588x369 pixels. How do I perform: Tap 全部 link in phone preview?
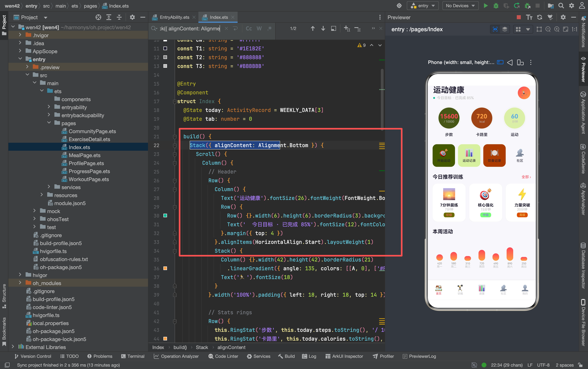pos(526,177)
